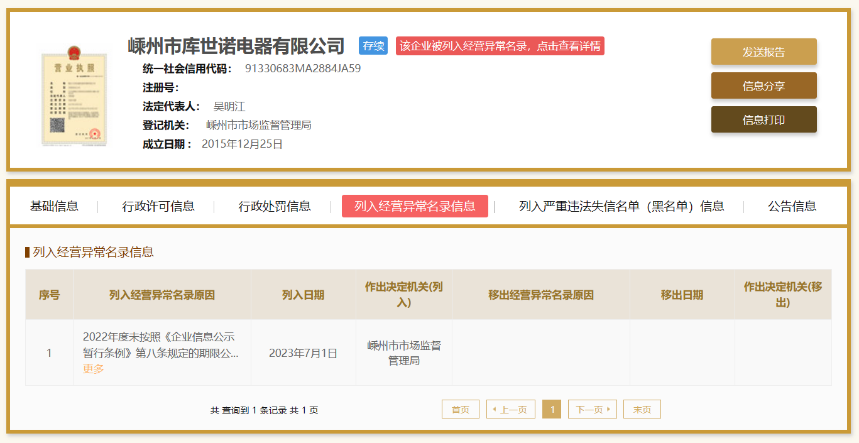The width and height of the screenshot is (859, 443).
Task: Click the 信息打印 button
Action: tap(764, 120)
